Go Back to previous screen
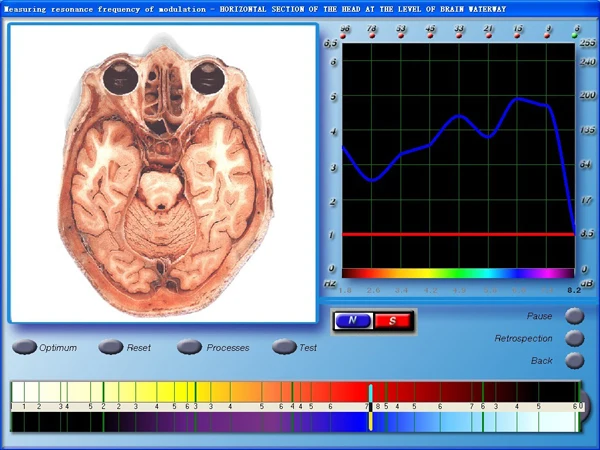600x450 pixels. pos(574,360)
